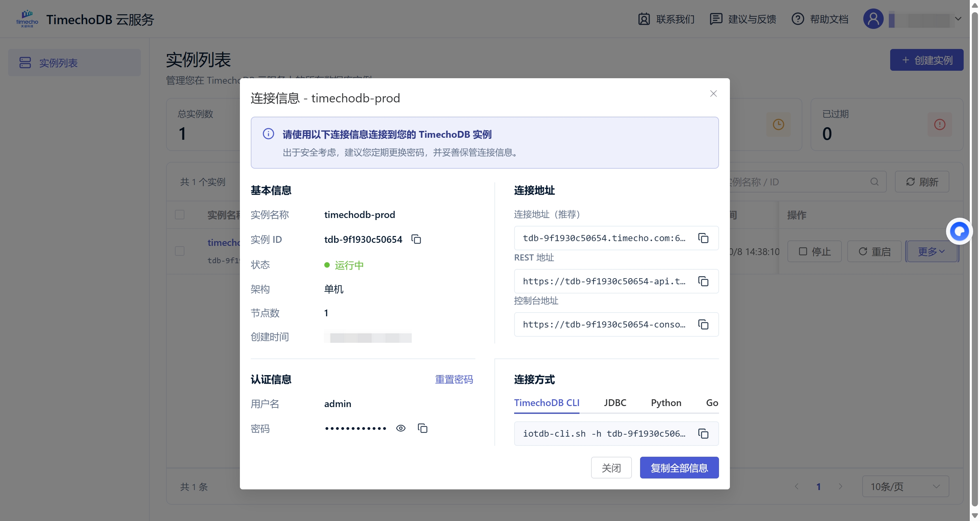The height and width of the screenshot is (521, 980).
Task: Copy the password to clipboard
Action: coord(422,428)
